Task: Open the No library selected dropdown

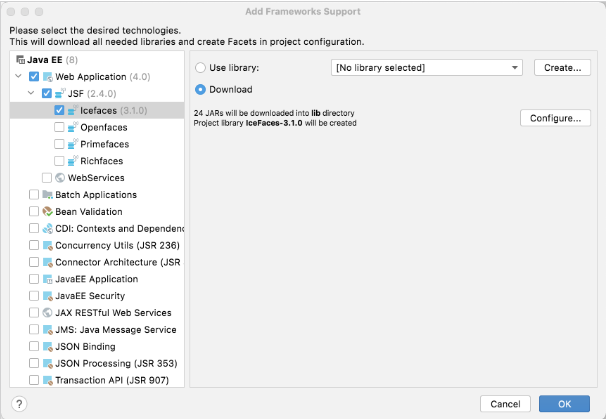Action: (427, 68)
